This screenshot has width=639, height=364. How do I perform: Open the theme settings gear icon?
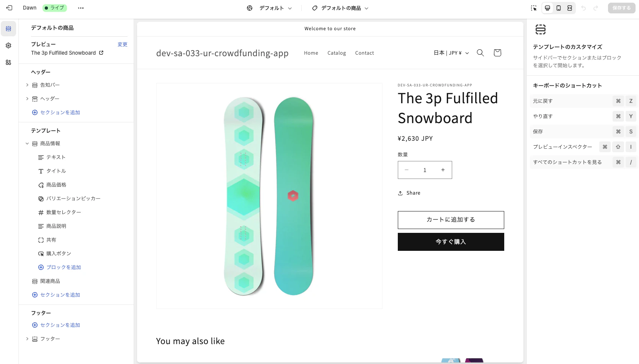click(8, 45)
